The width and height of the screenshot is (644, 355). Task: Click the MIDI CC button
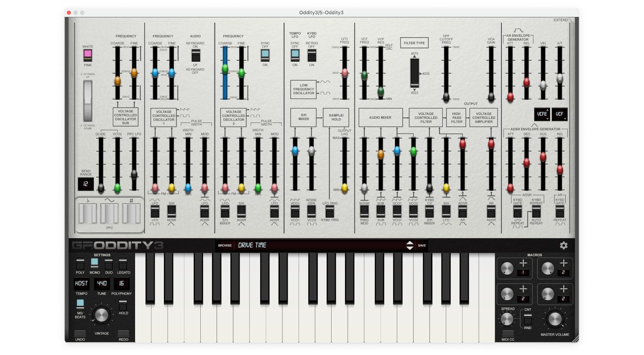click(x=508, y=333)
